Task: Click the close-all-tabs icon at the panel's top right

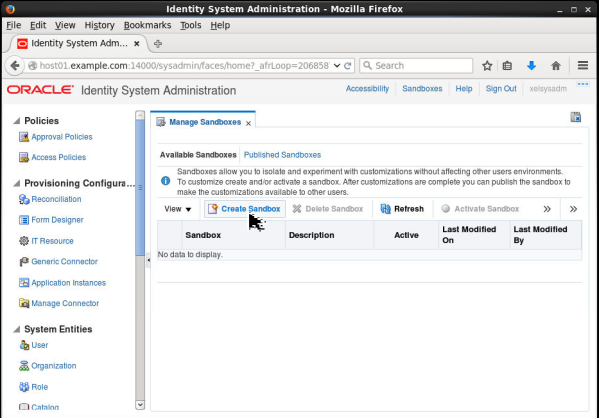Action: 576,117
